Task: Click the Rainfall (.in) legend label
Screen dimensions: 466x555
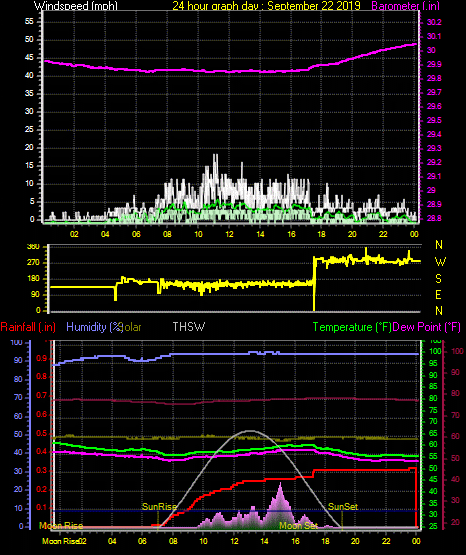Action: click(x=28, y=327)
